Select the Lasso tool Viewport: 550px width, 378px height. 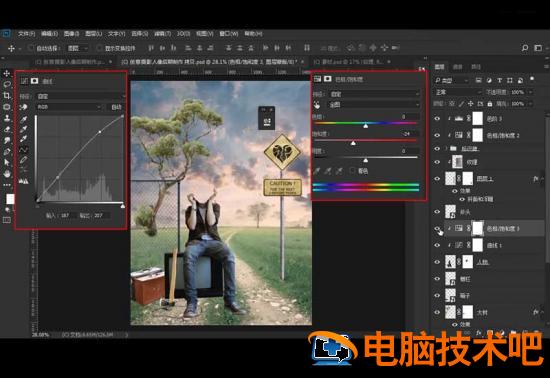click(7, 85)
